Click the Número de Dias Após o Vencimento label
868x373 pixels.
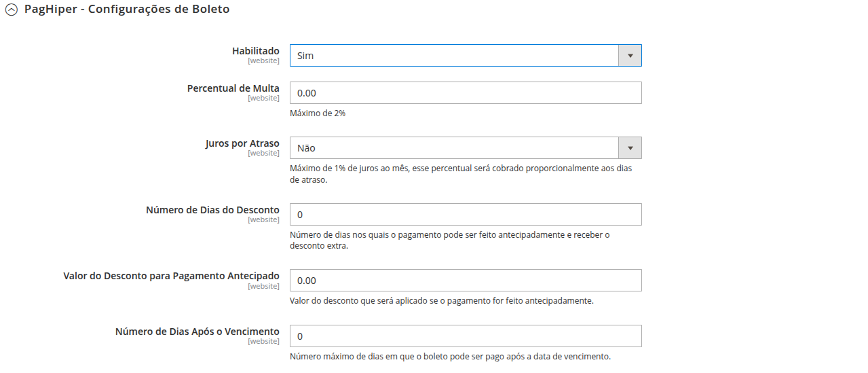(197, 332)
